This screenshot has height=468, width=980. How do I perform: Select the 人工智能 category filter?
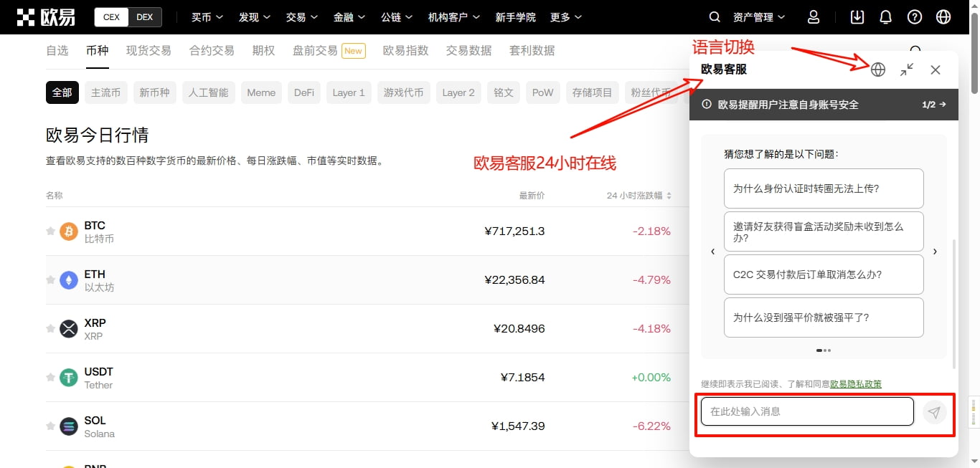click(208, 92)
